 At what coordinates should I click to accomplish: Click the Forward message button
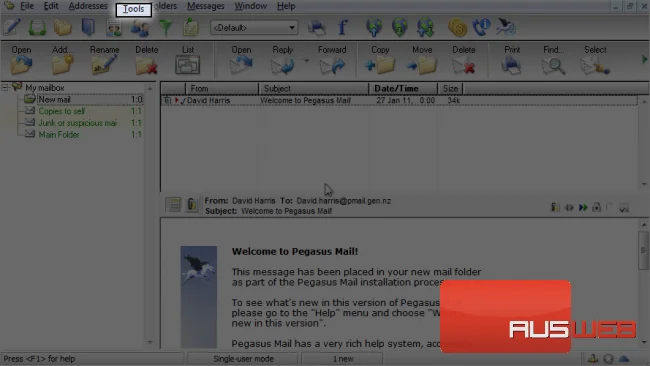click(332, 60)
